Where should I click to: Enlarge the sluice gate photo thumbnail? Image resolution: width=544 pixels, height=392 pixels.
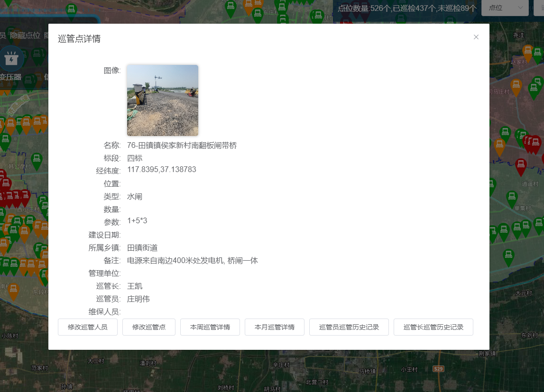(x=163, y=100)
